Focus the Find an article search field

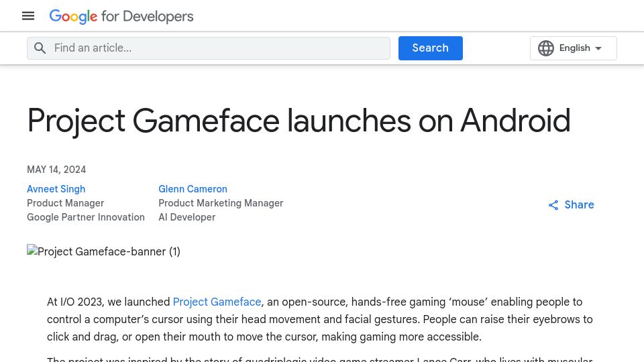(x=209, y=48)
